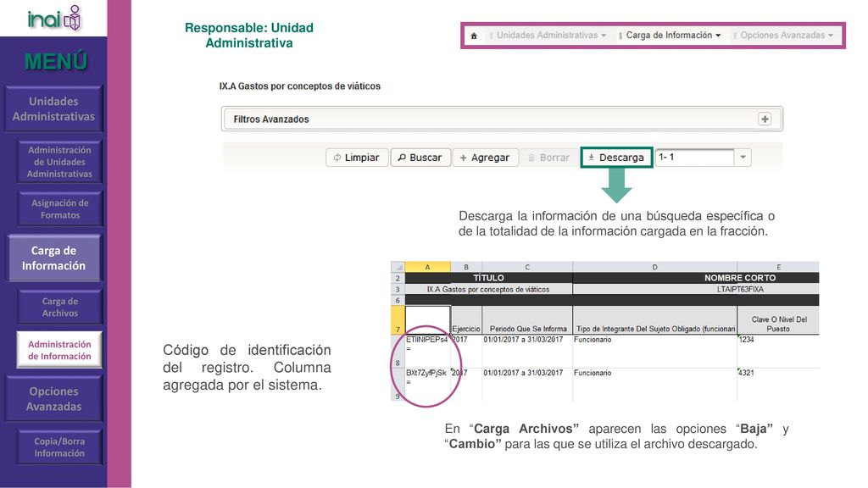Click the home icon in navigation bar
The image size is (868, 488).
coord(474,36)
